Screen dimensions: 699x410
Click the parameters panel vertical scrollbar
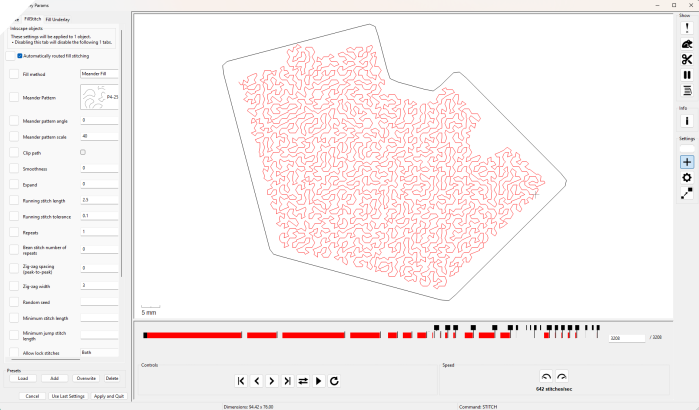[x=121, y=154]
